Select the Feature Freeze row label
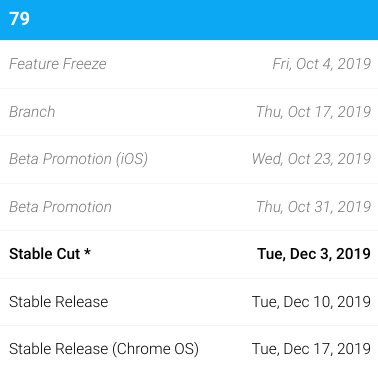The image size is (378, 367). [58, 64]
